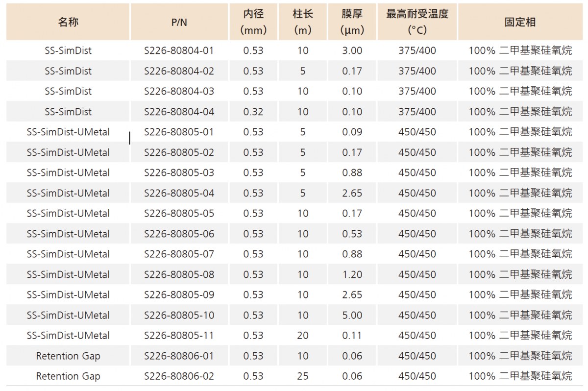Click the S226-80805-08 cell

point(179,274)
